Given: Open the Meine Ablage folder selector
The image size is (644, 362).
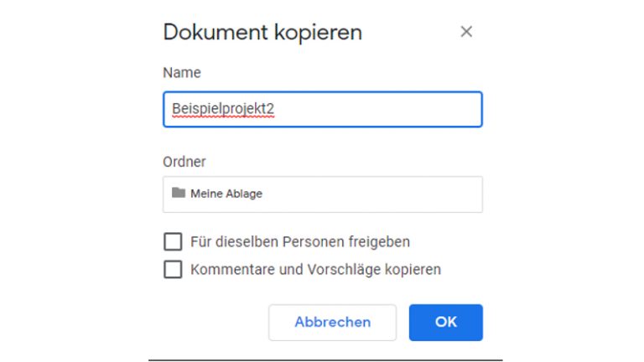Looking at the screenshot, I should (322, 194).
